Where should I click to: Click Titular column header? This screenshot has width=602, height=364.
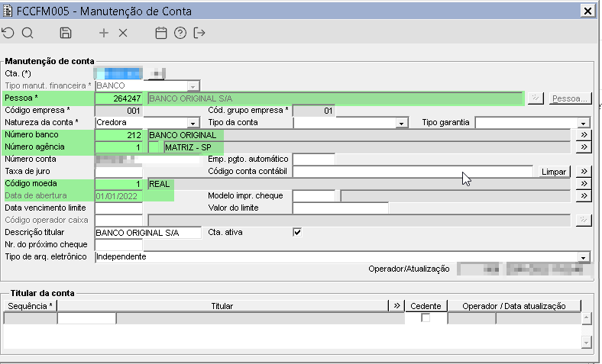click(x=222, y=306)
